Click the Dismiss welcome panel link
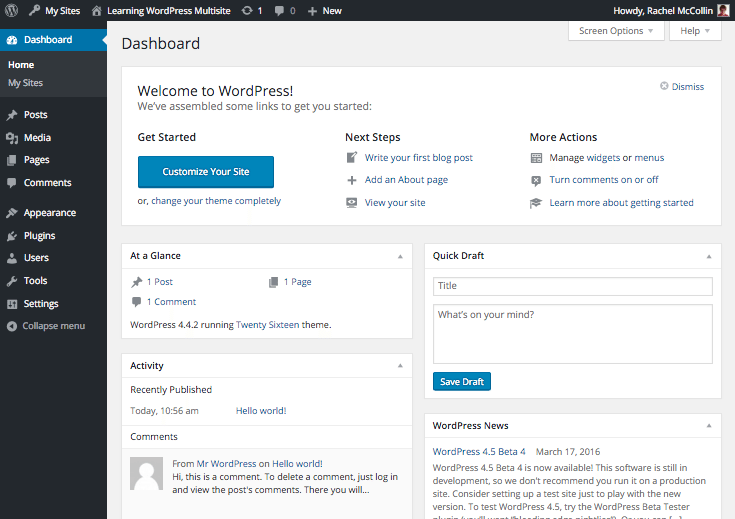The image size is (735, 519). click(x=688, y=87)
